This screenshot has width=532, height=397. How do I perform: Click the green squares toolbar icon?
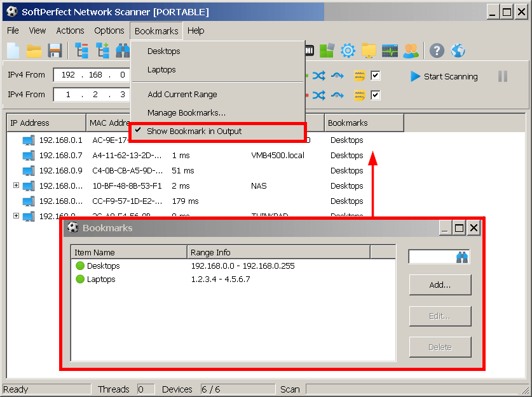point(327,51)
